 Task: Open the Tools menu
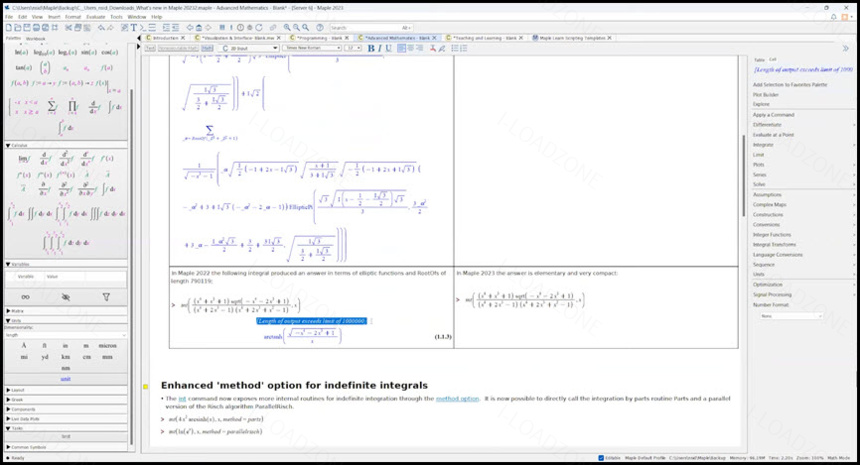tap(116, 17)
